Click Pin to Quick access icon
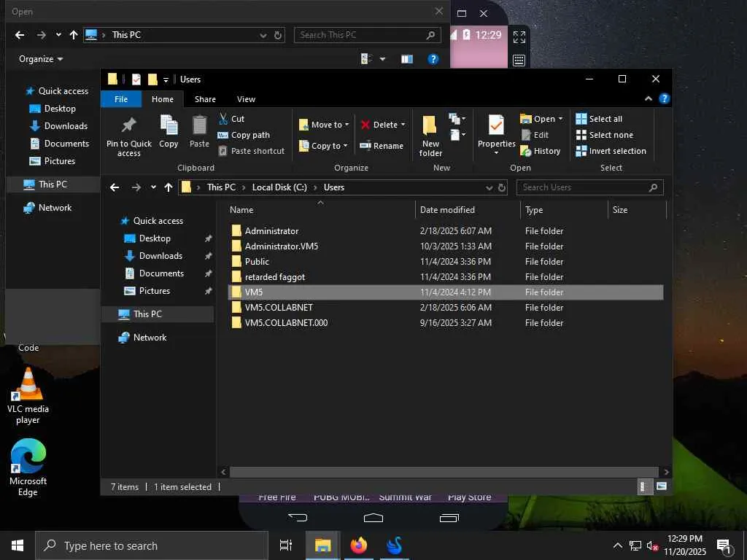The height and width of the screenshot is (560, 747). point(128,126)
